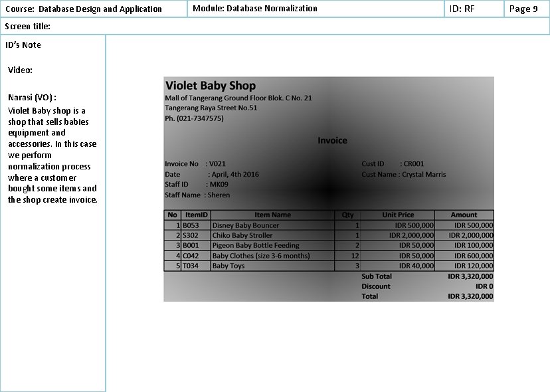Click the 'Video:' label

(x=21, y=70)
